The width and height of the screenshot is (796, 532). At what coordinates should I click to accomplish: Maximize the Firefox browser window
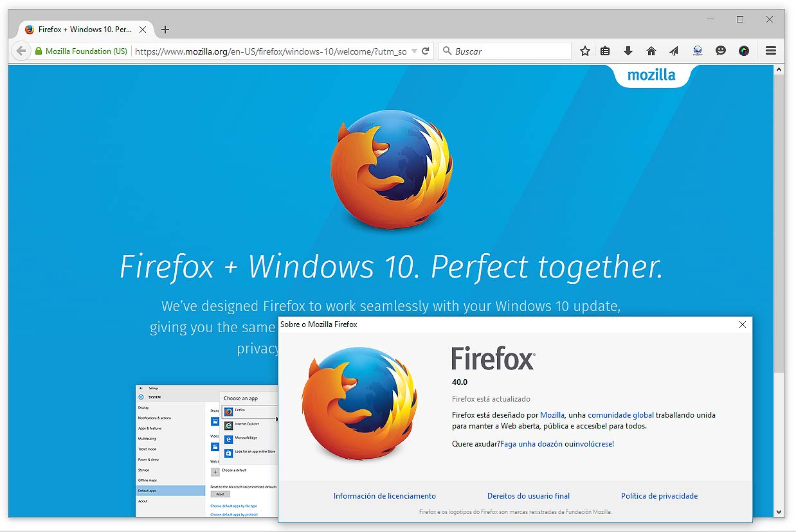coord(740,19)
